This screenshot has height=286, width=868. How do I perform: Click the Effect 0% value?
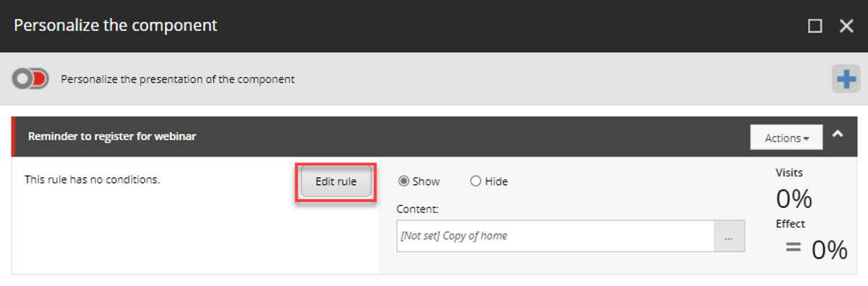pyautogui.click(x=829, y=249)
